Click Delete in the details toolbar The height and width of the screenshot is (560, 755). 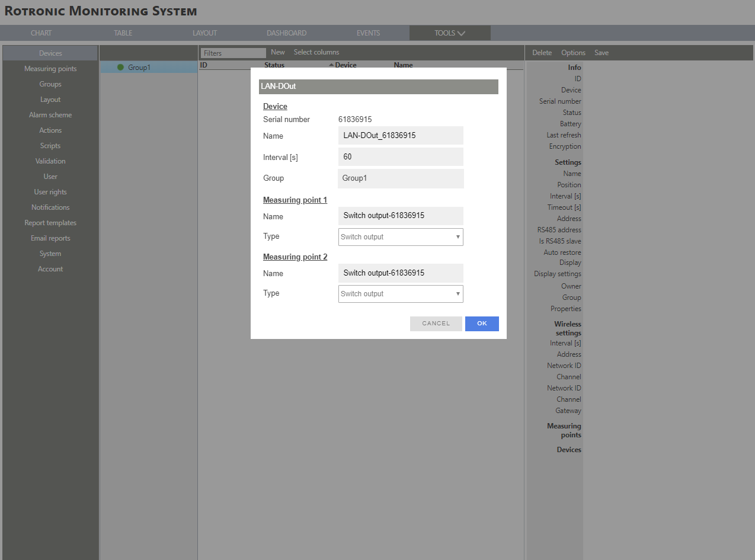[x=542, y=53]
